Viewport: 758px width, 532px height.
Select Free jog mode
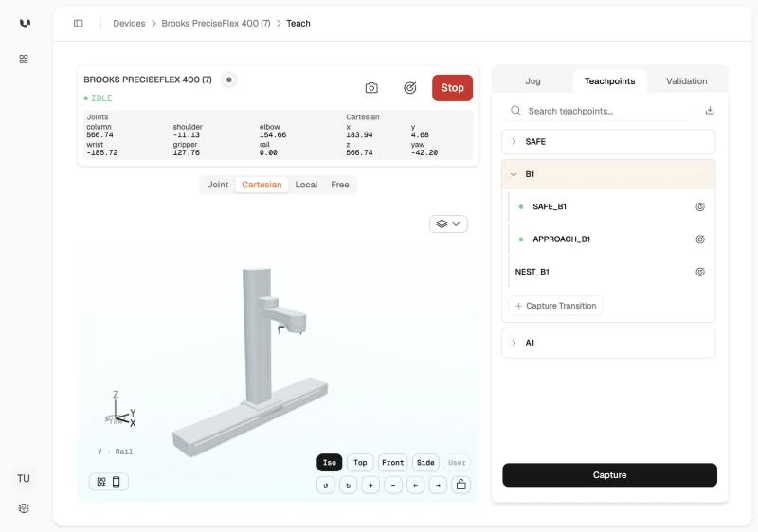pyautogui.click(x=340, y=185)
